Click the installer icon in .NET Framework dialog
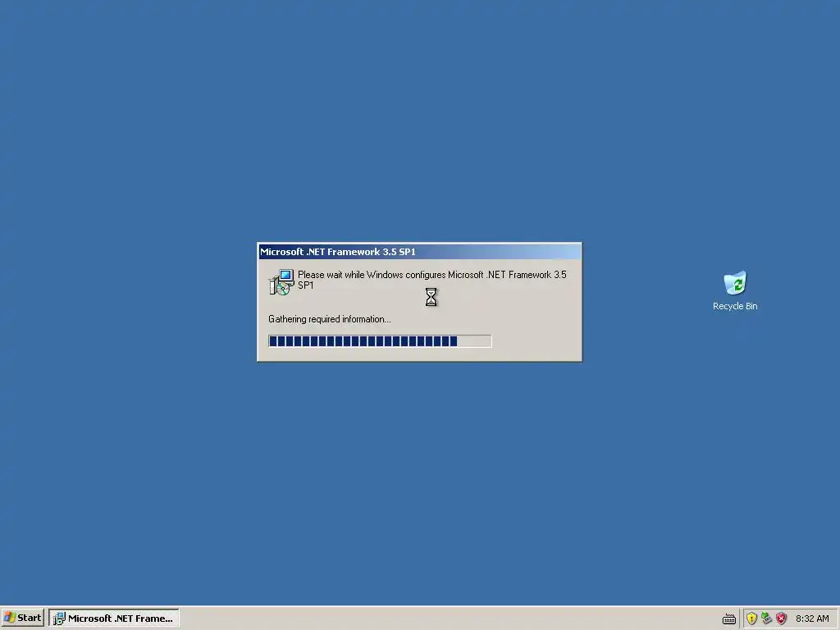 point(281,282)
